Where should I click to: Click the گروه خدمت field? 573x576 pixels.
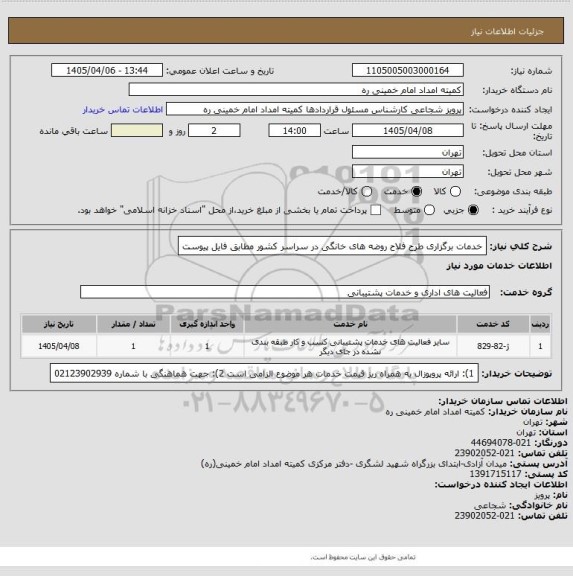[285, 292]
